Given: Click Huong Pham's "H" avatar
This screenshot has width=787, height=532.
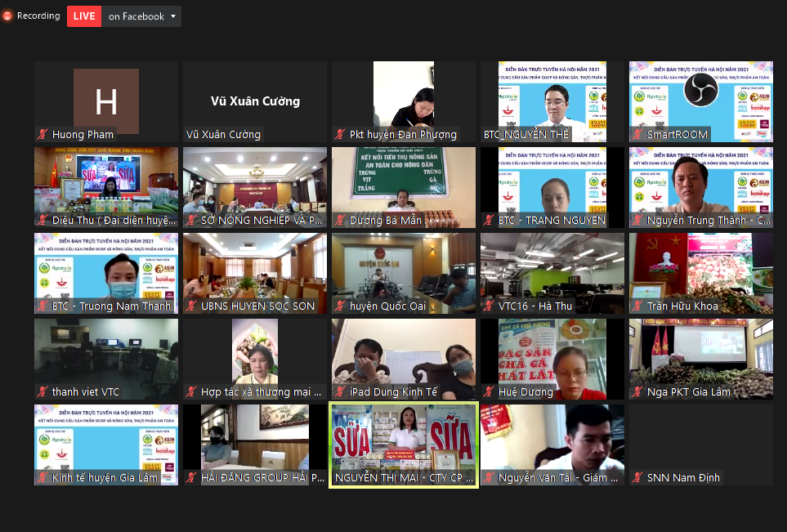Looking at the screenshot, I should 106,101.
